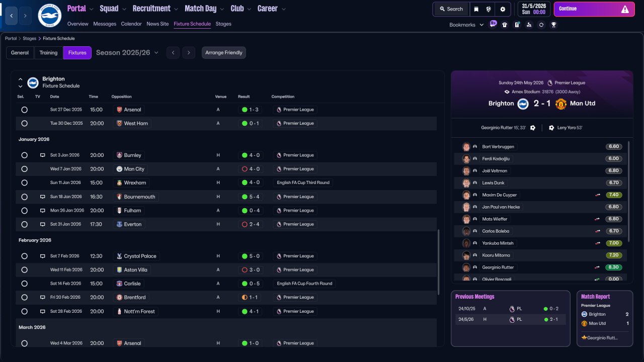Open the Brighton club badge in header
The width and height of the screenshot is (644, 362).
49,16
